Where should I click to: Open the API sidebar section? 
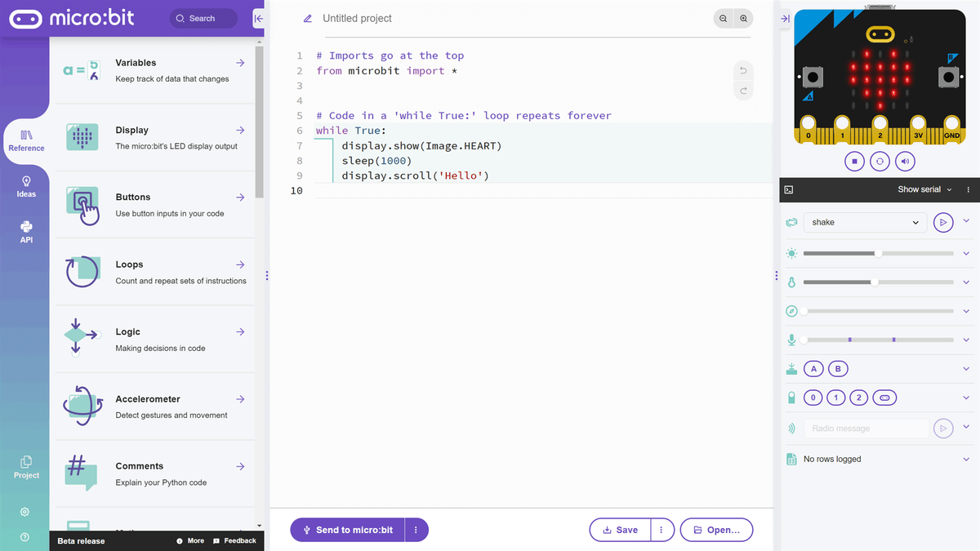click(25, 233)
